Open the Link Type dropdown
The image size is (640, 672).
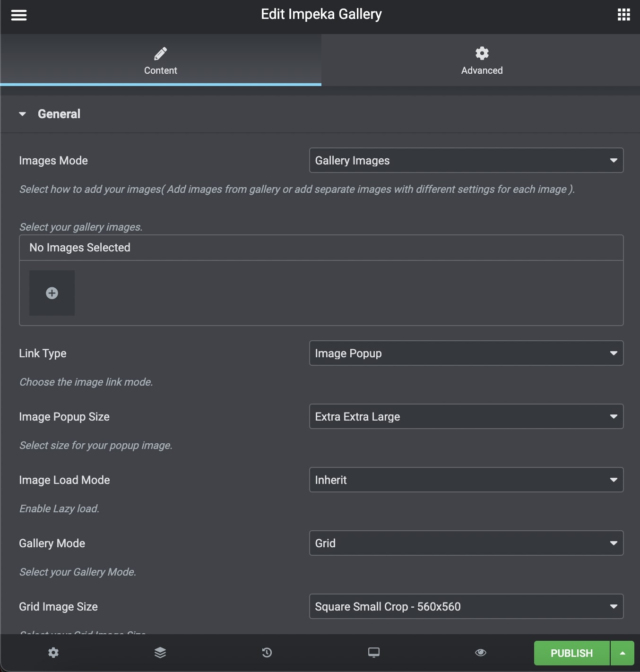[466, 353]
